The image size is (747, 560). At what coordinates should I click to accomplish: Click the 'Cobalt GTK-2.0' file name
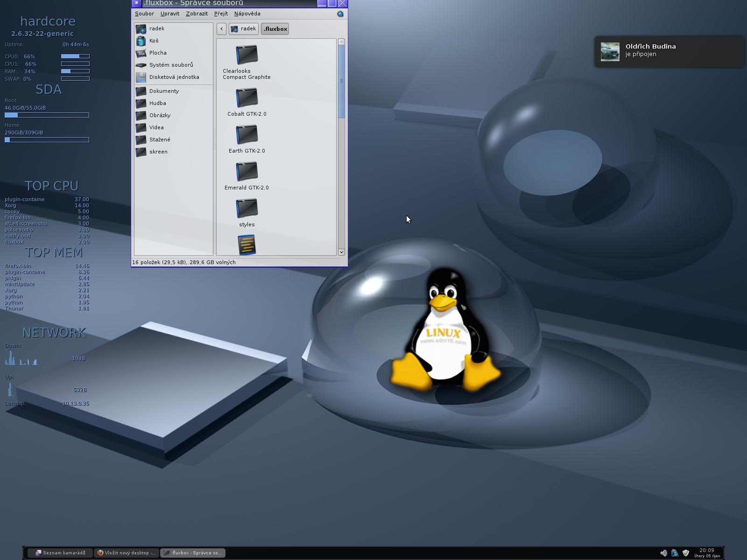click(x=247, y=114)
